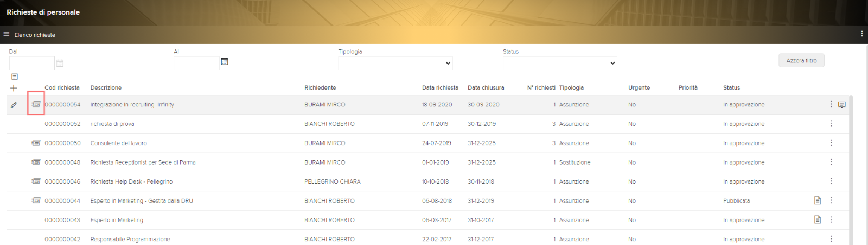Click requester PELLEGRINO CHIARA
Screen dimensions: 868x245
[x=332, y=181]
